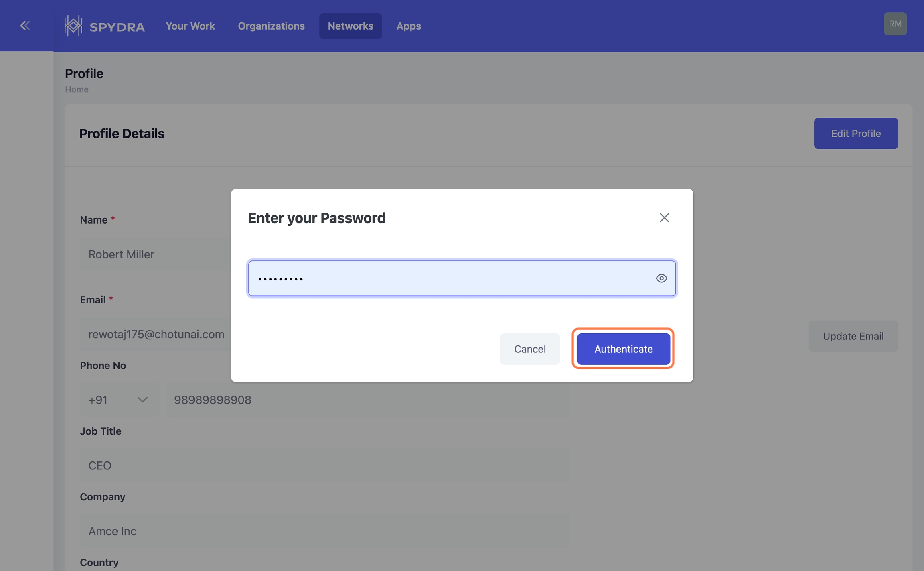This screenshot has height=571, width=924.
Task: Follow the Home breadcrumb link
Action: [77, 89]
